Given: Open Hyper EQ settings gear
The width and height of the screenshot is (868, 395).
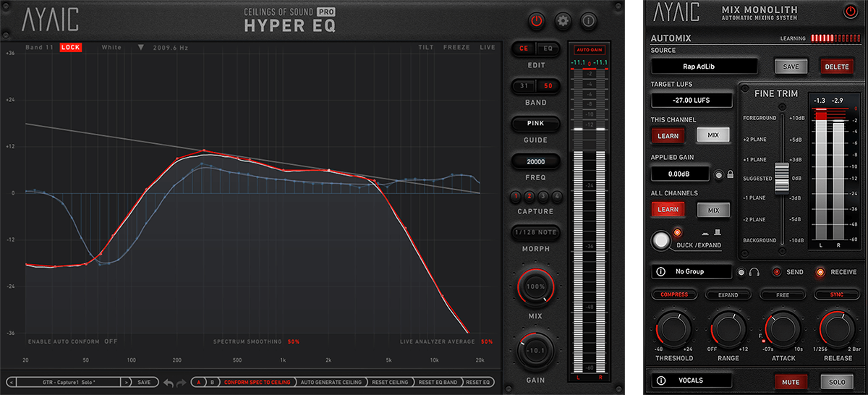Looking at the screenshot, I should [562, 21].
